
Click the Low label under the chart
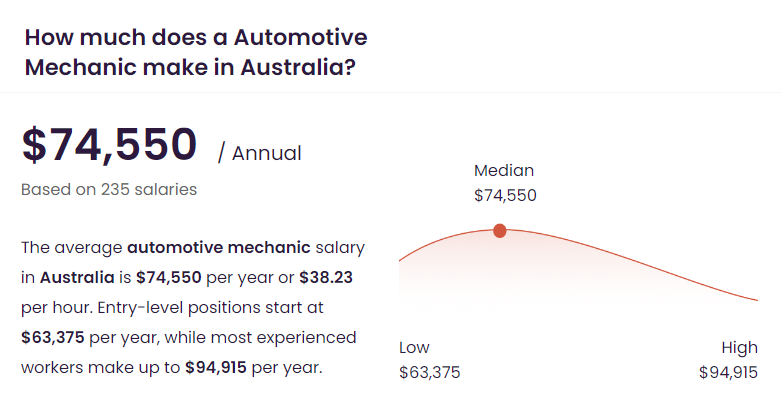pos(414,348)
